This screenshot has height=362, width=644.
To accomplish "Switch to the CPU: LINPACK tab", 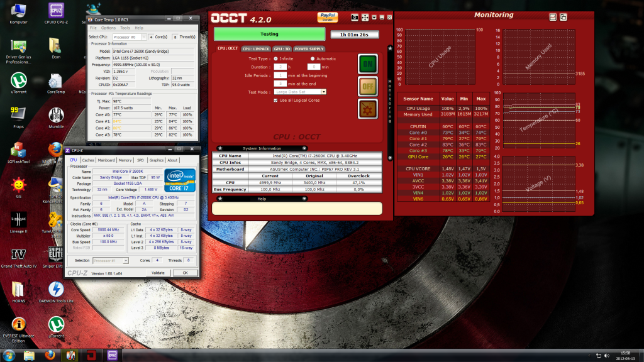I will 255,48.
